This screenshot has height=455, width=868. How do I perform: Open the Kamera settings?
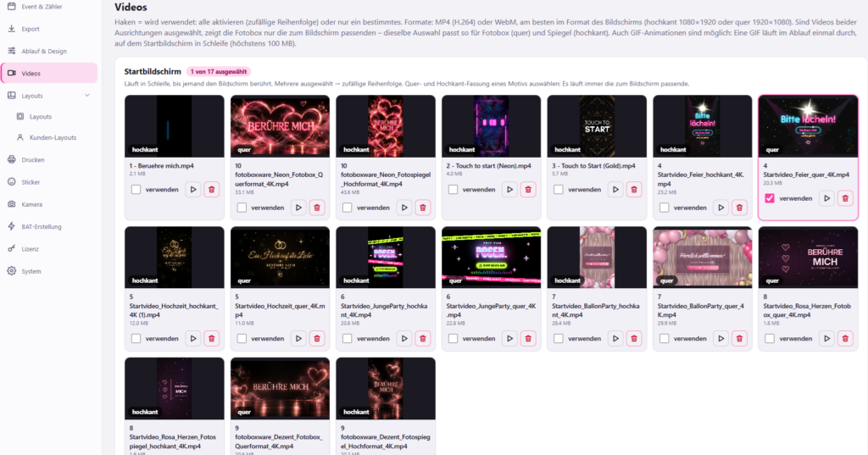(49, 204)
